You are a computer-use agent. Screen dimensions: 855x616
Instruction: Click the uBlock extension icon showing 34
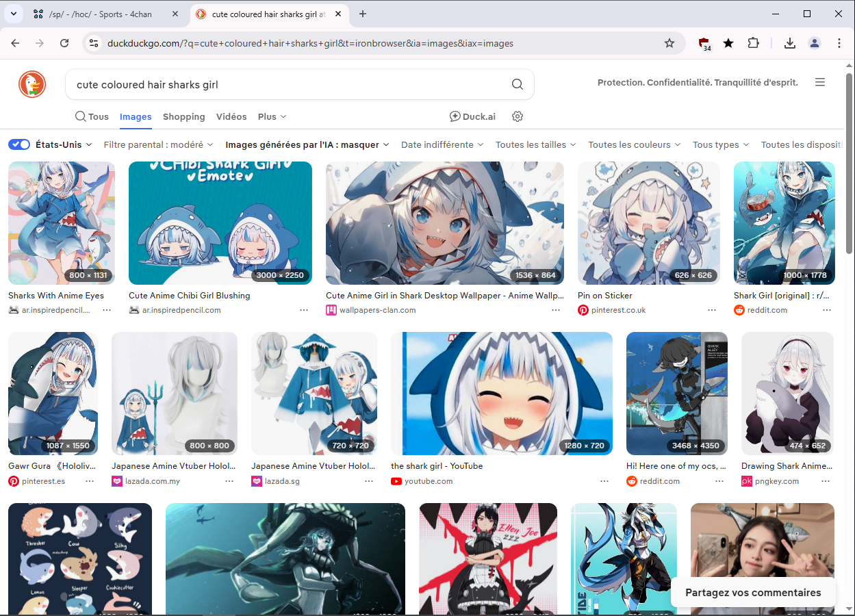[x=704, y=44]
